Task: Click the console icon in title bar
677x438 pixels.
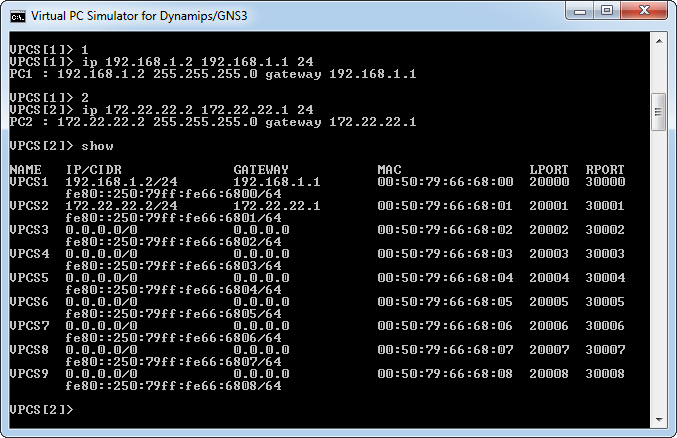Action: click(18, 16)
